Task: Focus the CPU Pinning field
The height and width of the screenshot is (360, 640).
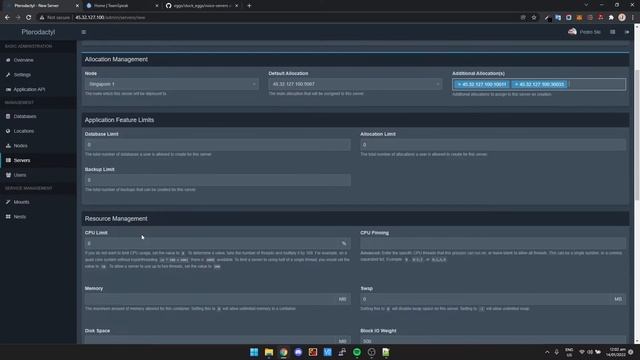Action: coord(493,244)
